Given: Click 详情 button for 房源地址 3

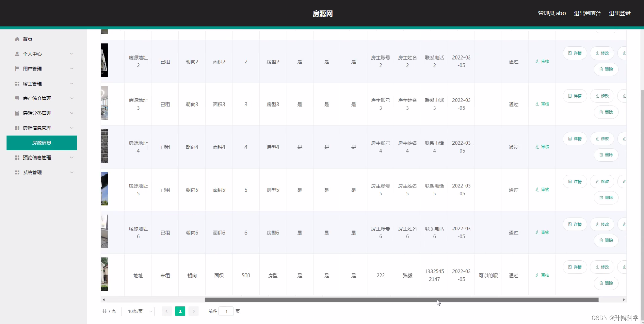Looking at the screenshot, I should pos(575,96).
